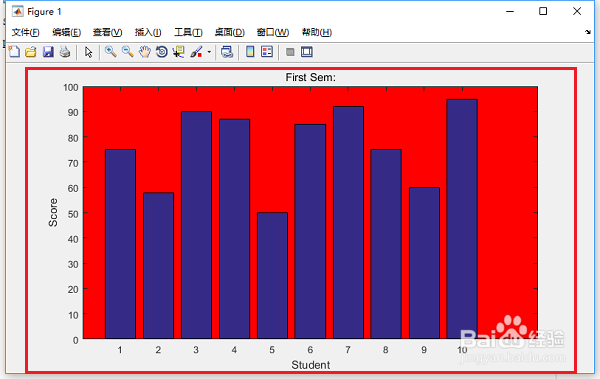The image size is (600, 379).
Task: Select the bar for student 2
Action: click(x=158, y=265)
